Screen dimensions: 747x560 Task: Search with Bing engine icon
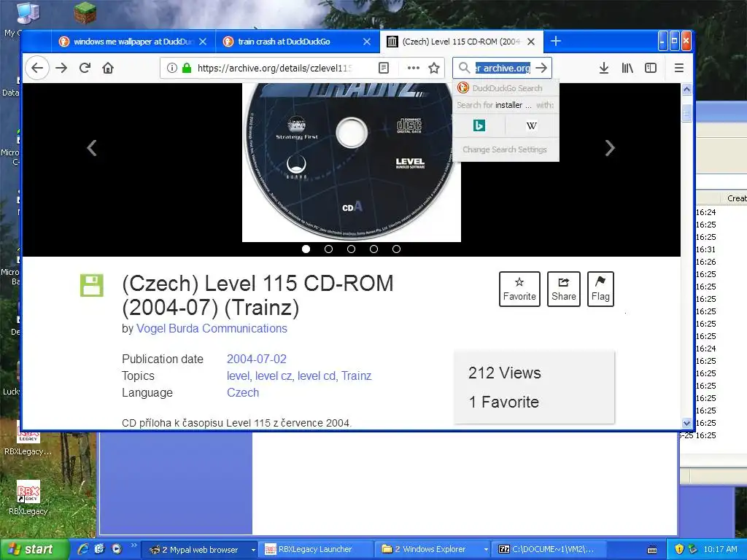(479, 125)
